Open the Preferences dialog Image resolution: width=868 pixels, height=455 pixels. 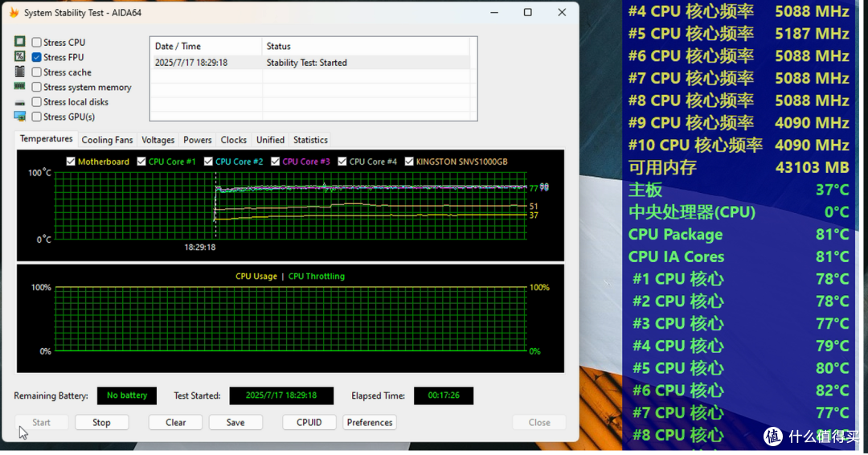[370, 422]
